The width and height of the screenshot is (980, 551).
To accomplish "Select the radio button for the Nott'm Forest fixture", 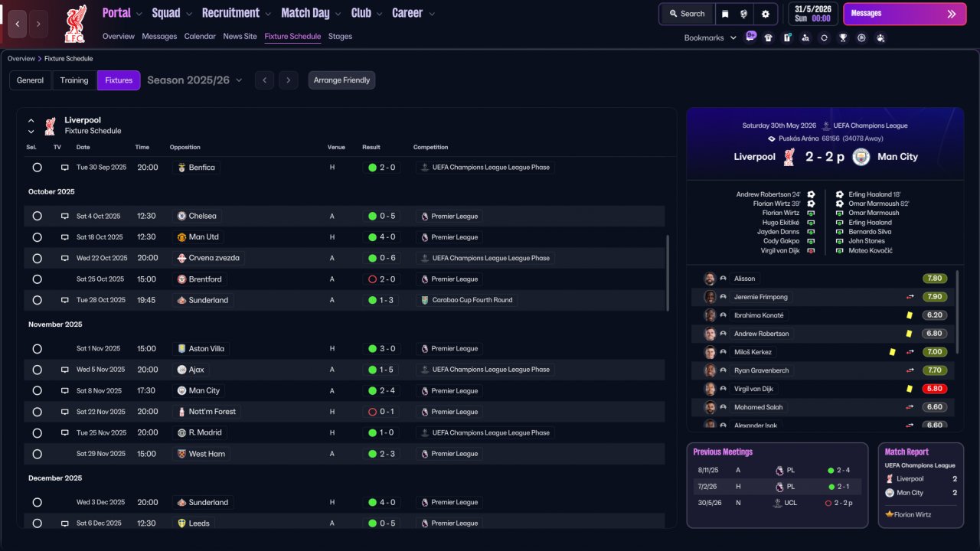I will tap(37, 412).
